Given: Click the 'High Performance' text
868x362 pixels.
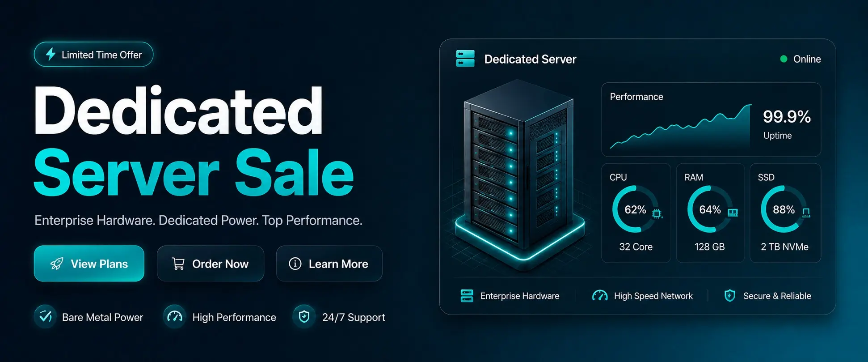Looking at the screenshot, I should point(234,317).
